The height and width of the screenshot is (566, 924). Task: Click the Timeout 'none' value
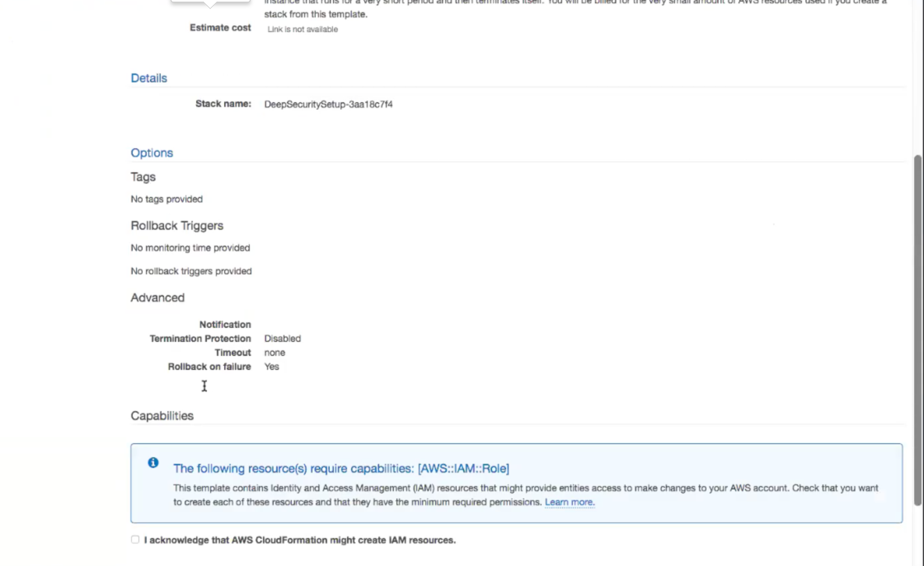click(274, 353)
